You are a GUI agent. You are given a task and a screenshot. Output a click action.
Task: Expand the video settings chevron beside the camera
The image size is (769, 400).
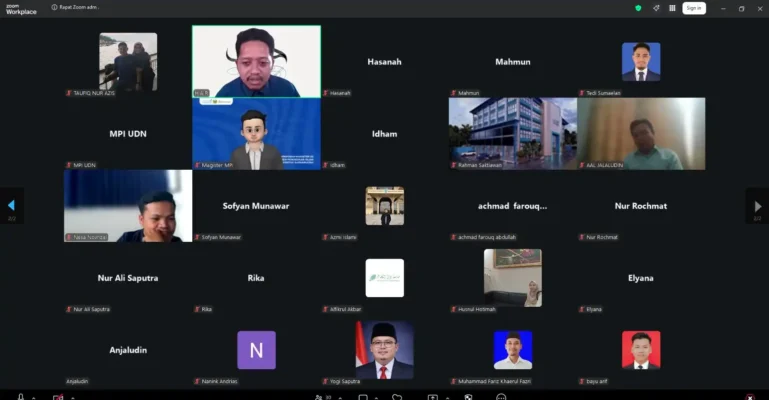pos(73,398)
